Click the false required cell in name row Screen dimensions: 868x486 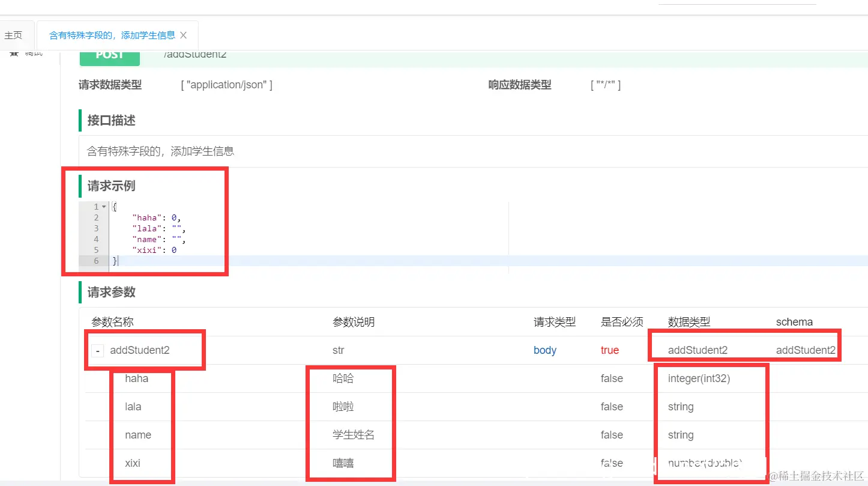click(x=612, y=435)
